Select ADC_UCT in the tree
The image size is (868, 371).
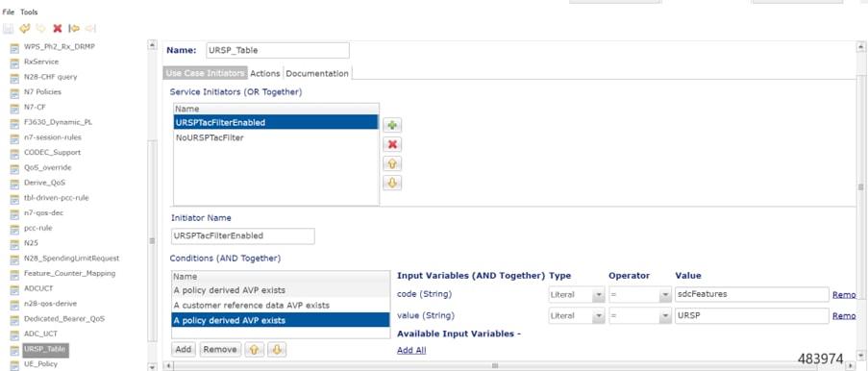click(x=40, y=334)
